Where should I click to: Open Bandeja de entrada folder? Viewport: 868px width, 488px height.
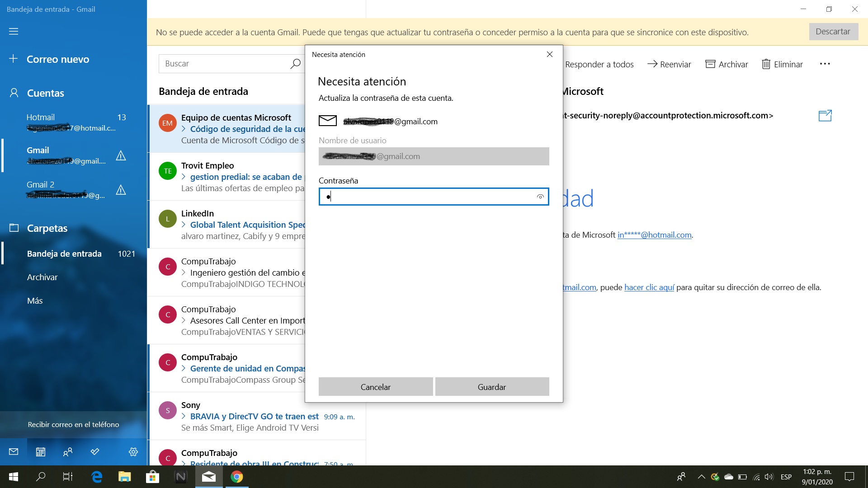pyautogui.click(x=74, y=253)
